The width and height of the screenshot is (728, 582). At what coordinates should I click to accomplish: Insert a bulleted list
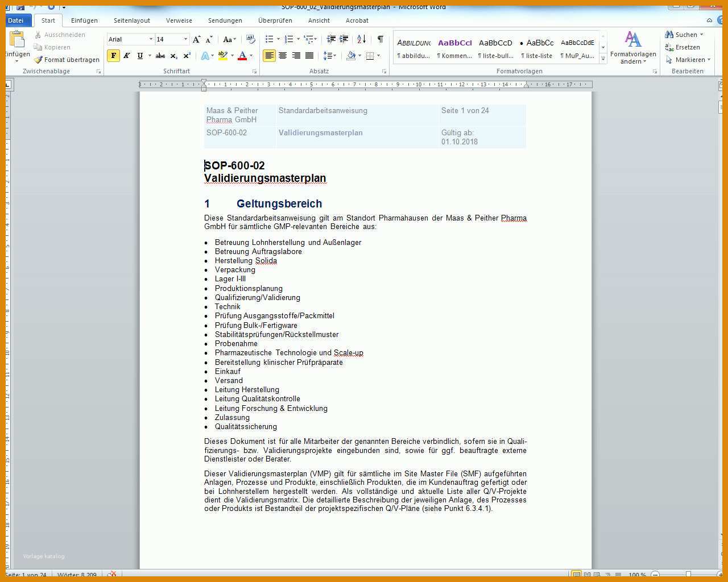pos(270,39)
